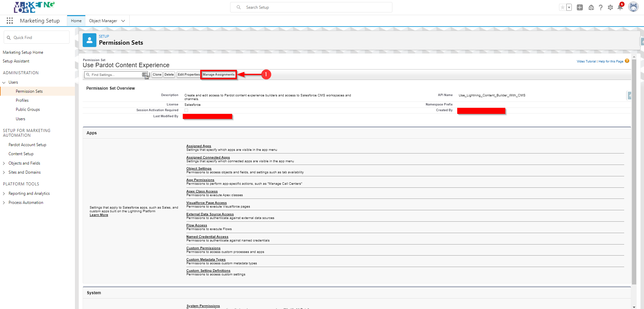Open the Object Settings link
The width and height of the screenshot is (644, 309).
199,169
